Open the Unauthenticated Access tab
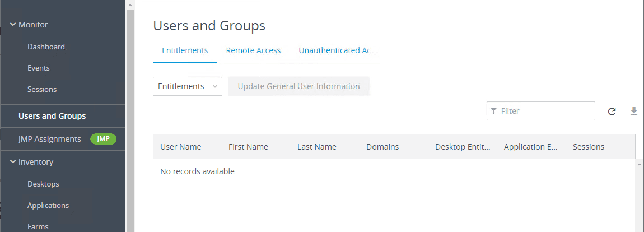The height and width of the screenshot is (232, 644). click(337, 50)
